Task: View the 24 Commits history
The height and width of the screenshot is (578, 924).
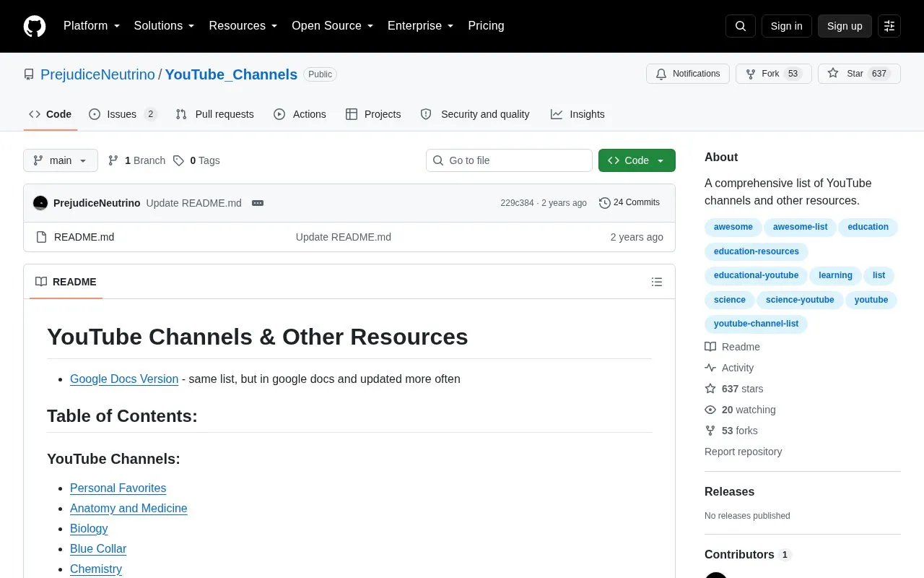Action: [629, 203]
